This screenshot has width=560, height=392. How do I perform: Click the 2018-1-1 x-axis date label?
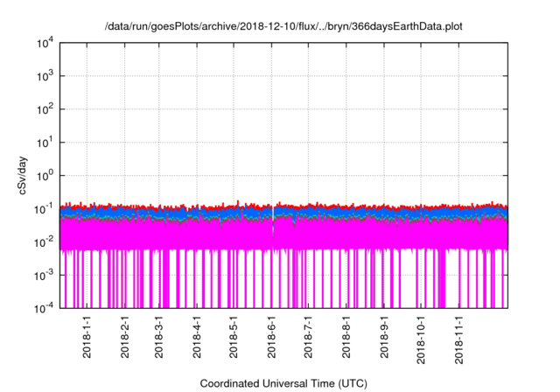tap(87, 337)
